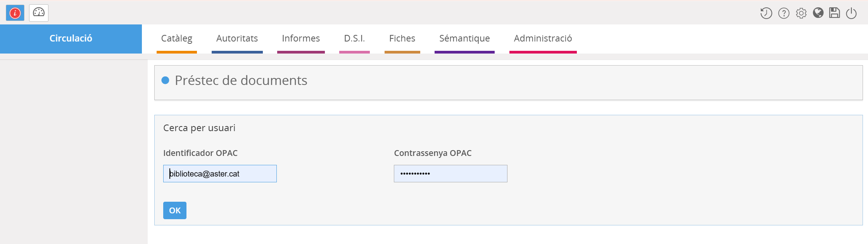Open the D.S.I. tab
The image size is (868, 244).
pyautogui.click(x=354, y=38)
